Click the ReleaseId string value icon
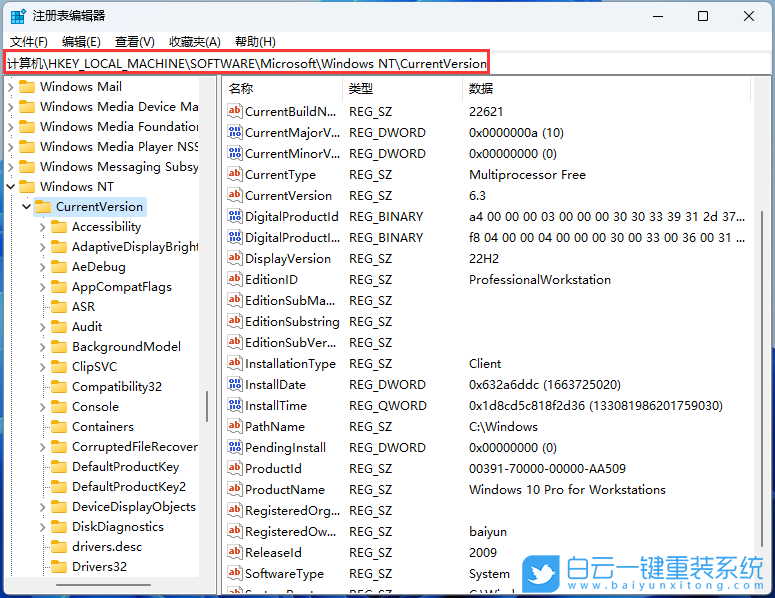 [x=235, y=552]
